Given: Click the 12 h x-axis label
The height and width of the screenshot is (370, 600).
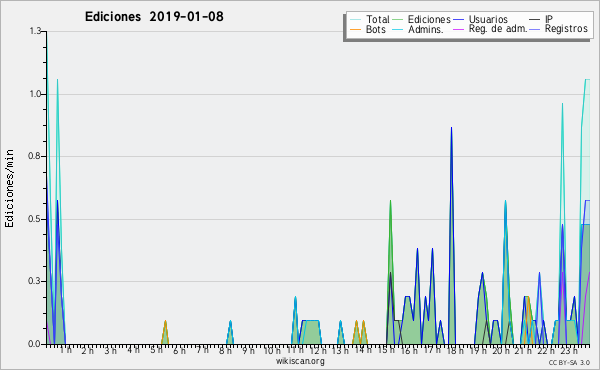Looking at the screenshot, I should click(x=318, y=350).
